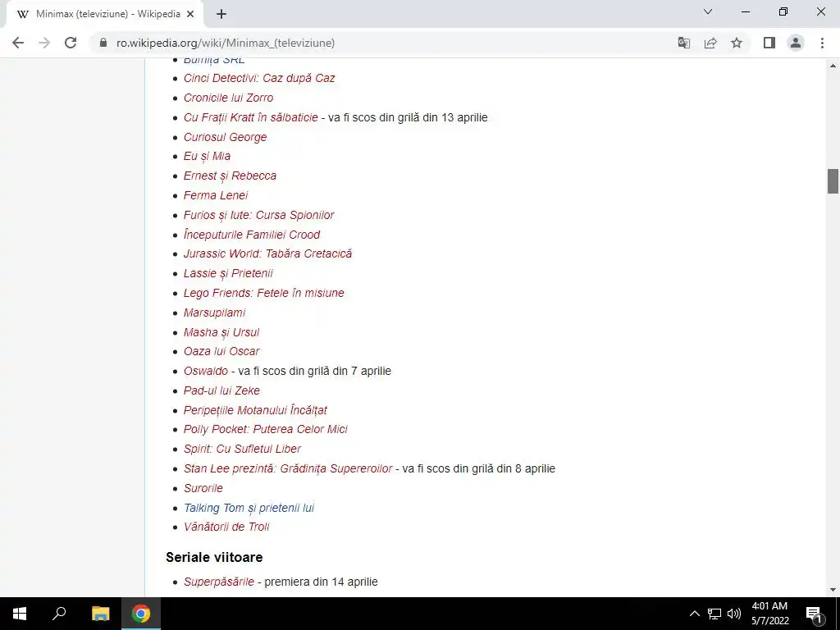Open the Surorile link
Screen dimensions: 840x630
point(203,488)
